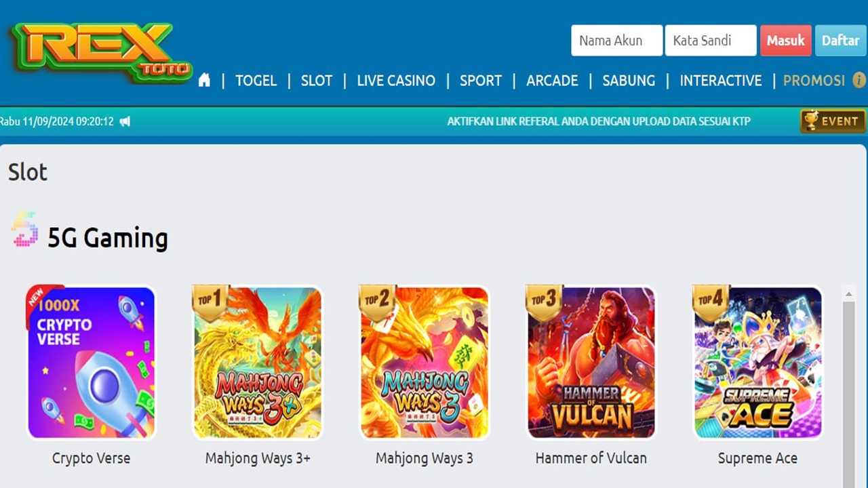
Task: Play the Hammer of Vulcan game
Action: (591, 363)
